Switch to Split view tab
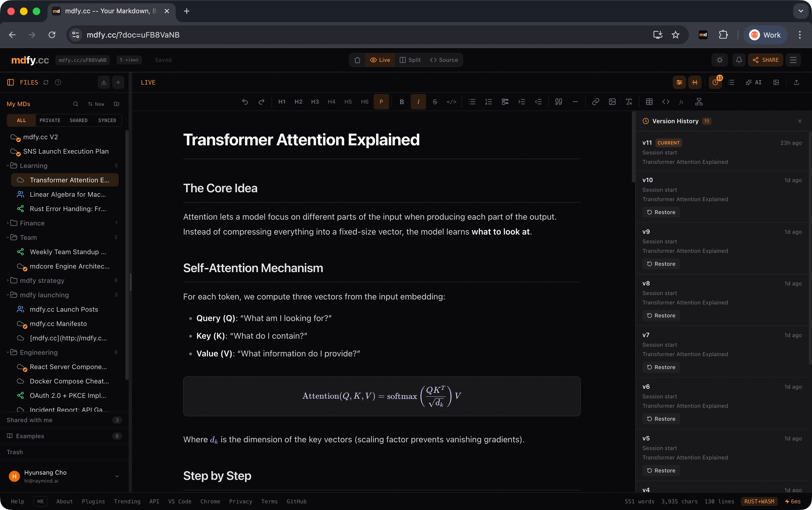 pyautogui.click(x=410, y=60)
